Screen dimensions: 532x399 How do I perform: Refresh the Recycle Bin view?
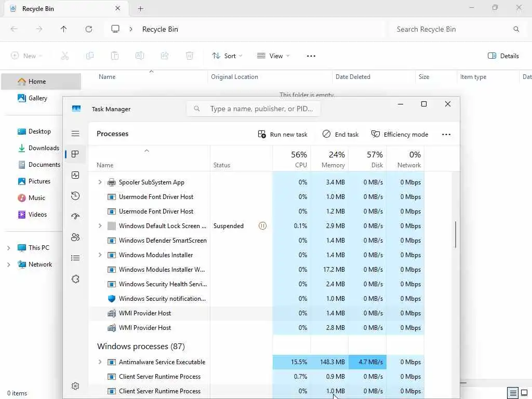(89, 29)
